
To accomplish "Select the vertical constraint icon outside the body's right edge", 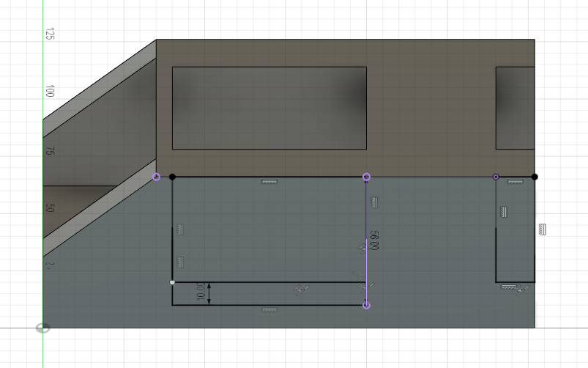I will tap(543, 229).
